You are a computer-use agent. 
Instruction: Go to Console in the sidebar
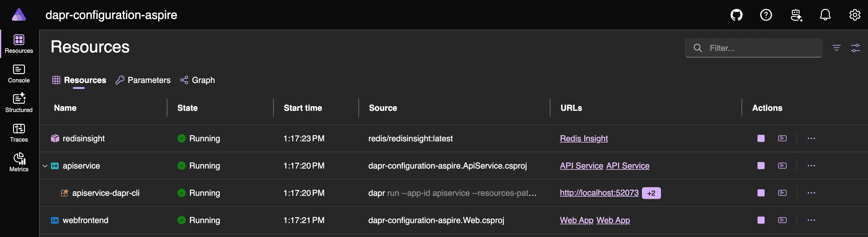point(19,74)
